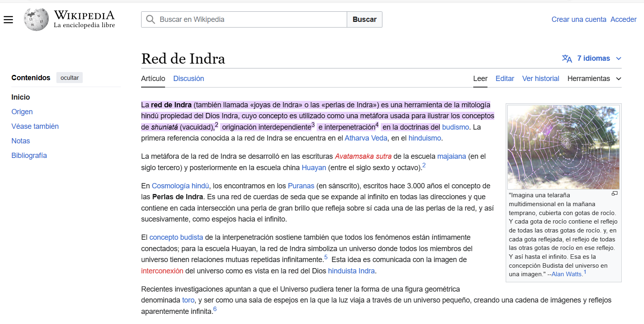The height and width of the screenshot is (324, 644).
Task: Jump to Bibliografía section
Action: click(x=29, y=156)
